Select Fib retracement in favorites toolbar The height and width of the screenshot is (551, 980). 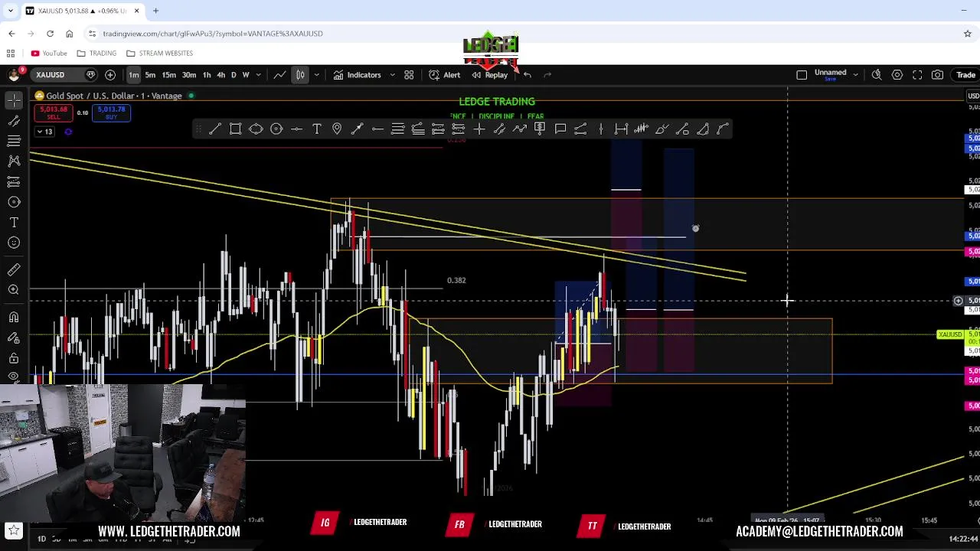coord(398,129)
